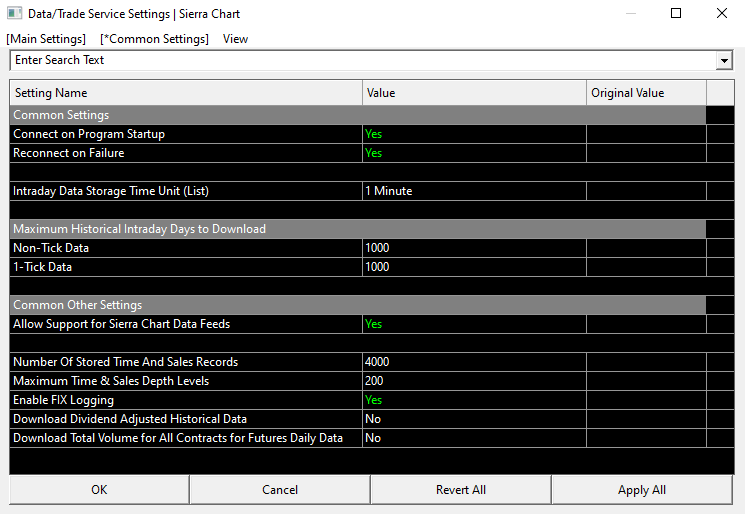745x514 pixels.
Task: Click the Cancel button
Action: 280,490
